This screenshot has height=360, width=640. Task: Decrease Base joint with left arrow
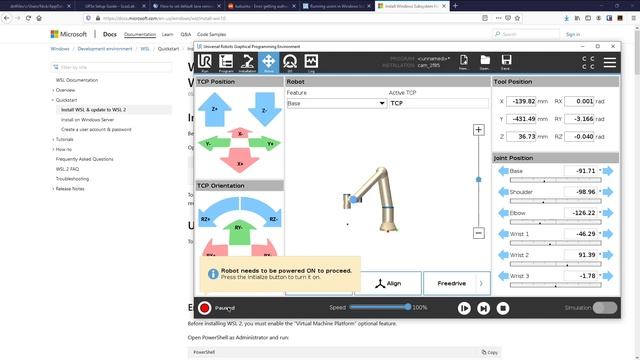pos(503,171)
